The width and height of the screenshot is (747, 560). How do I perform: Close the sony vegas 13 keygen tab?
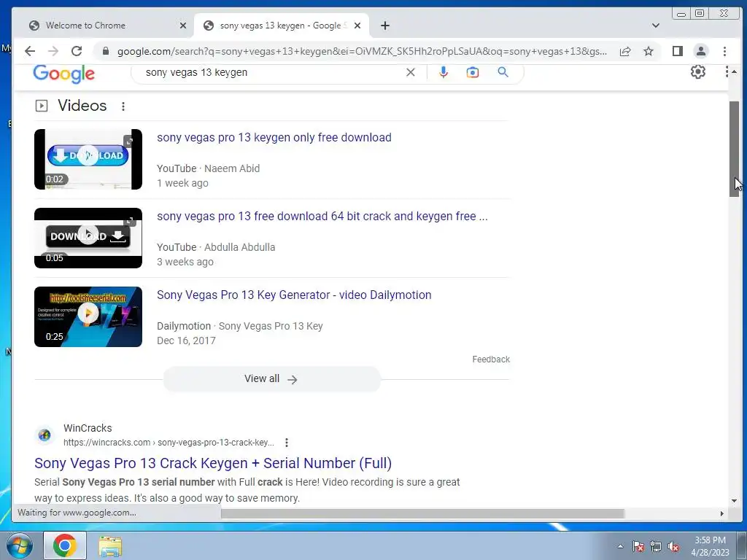tap(357, 26)
